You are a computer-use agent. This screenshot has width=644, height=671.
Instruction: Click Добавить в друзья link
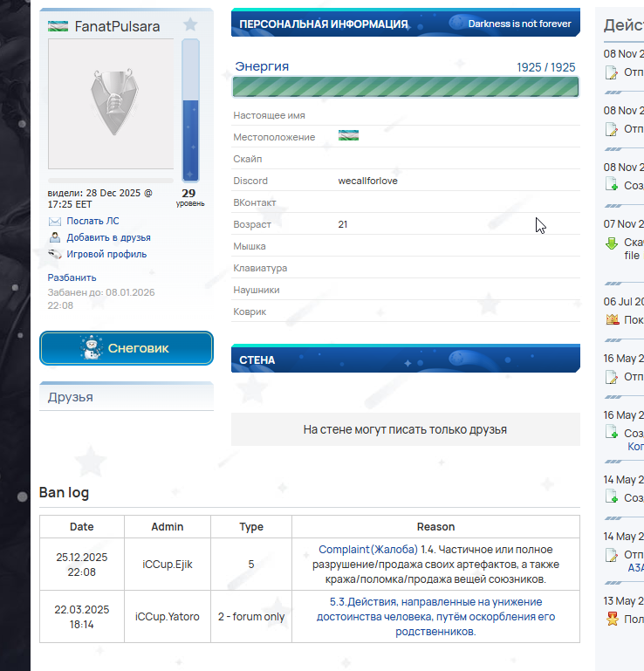[109, 237]
